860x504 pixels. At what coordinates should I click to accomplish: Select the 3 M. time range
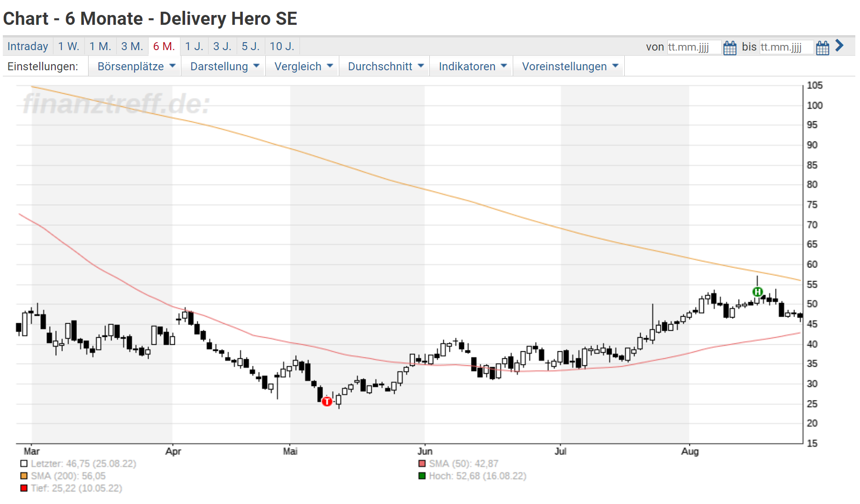point(132,46)
